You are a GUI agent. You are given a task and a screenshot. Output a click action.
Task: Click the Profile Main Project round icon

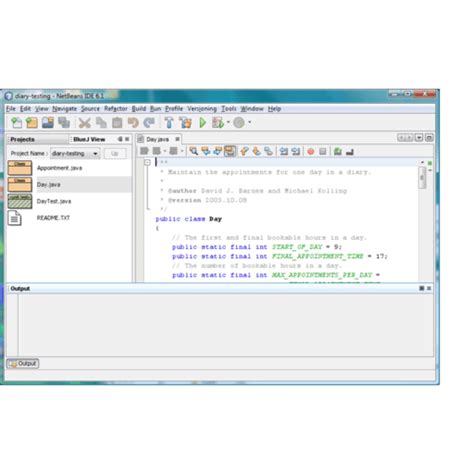[x=239, y=123]
